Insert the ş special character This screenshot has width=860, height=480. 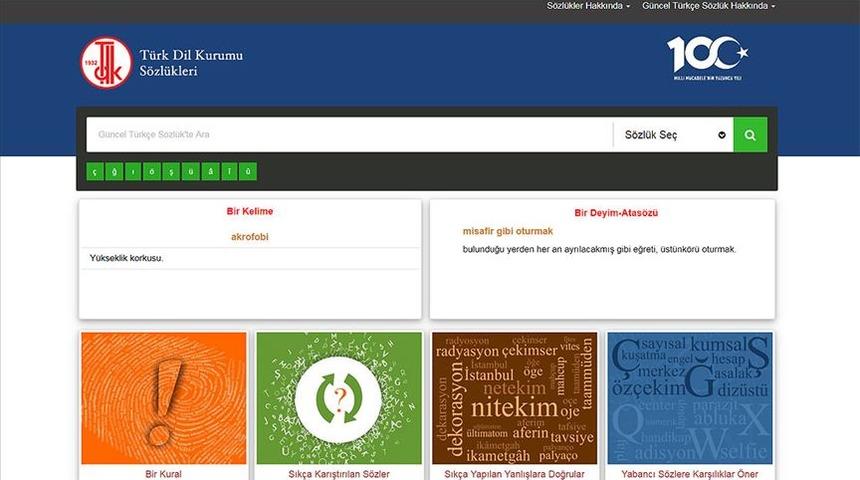pyautogui.click(x=171, y=171)
